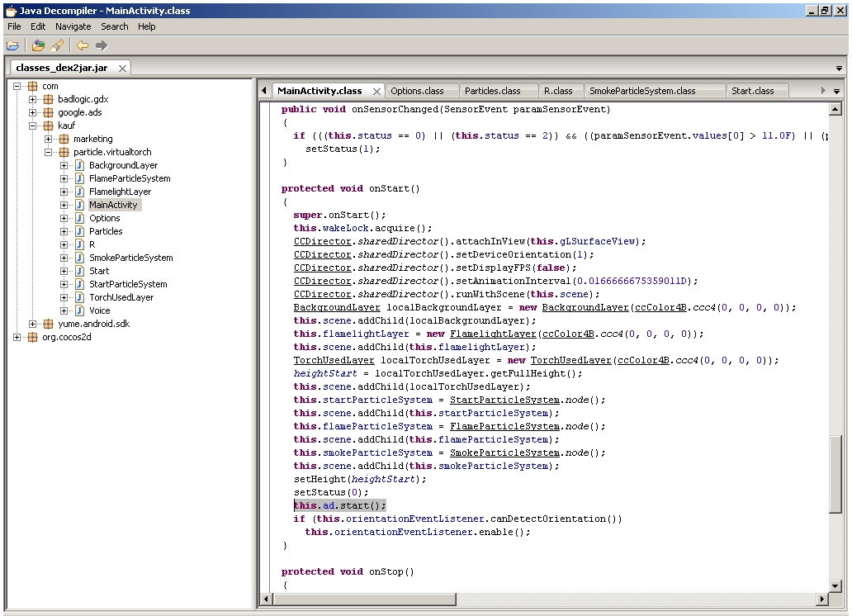
Task: Switch to the Options.class tab
Action: [x=417, y=91]
